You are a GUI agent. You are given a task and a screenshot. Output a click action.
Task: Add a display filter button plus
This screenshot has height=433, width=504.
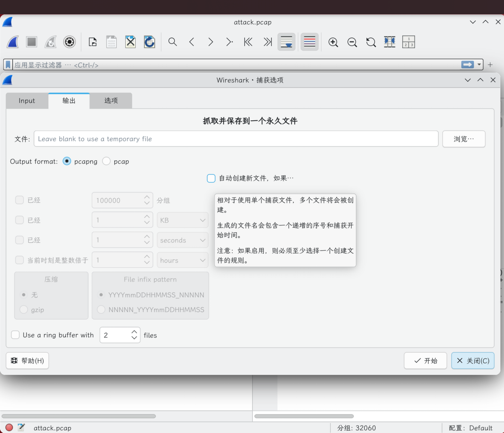coord(490,65)
